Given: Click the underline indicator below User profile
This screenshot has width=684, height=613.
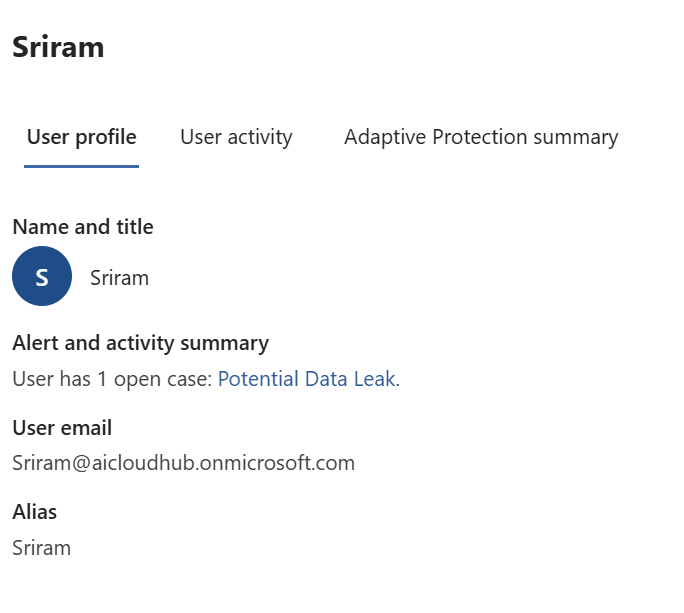Looking at the screenshot, I should point(82,166).
